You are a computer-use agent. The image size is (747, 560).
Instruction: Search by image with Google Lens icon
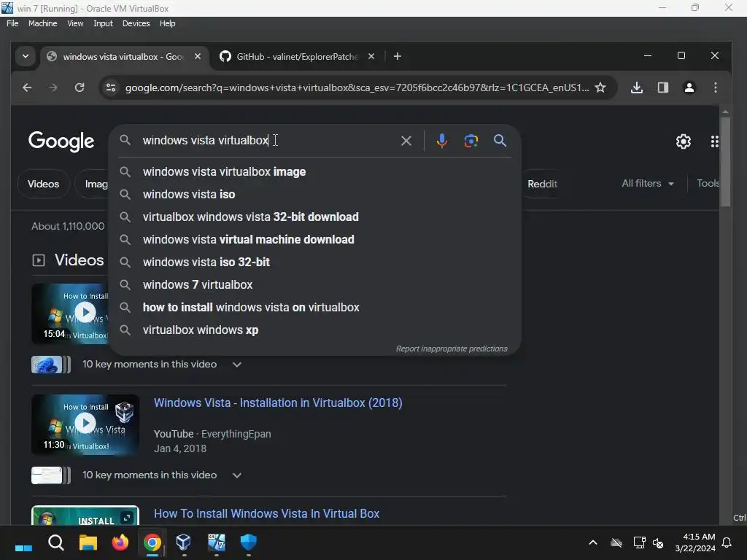point(471,141)
